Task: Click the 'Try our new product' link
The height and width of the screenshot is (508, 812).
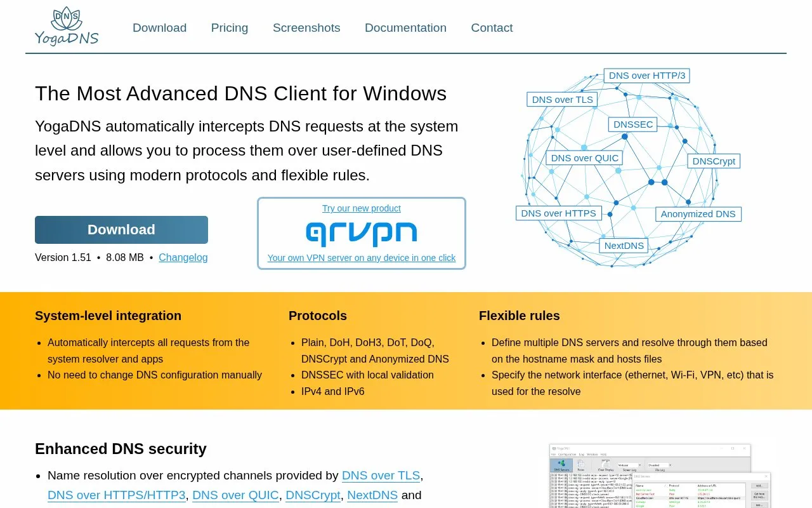Action: point(362,208)
